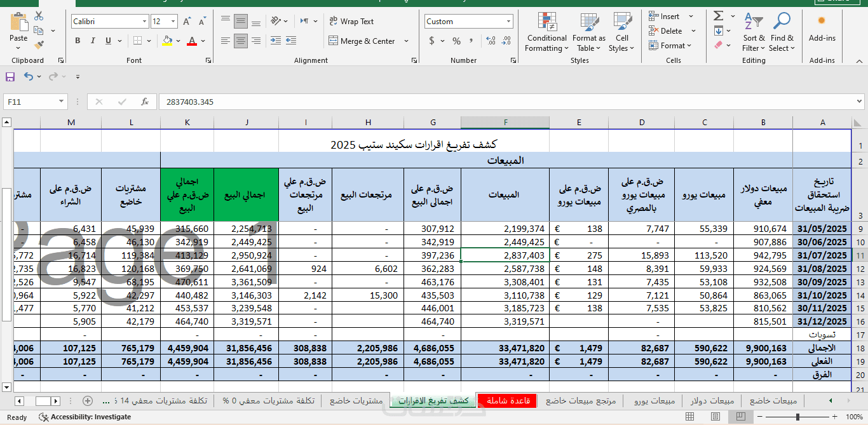Toggle Bold formatting

pyautogui.click(x=78, y=41)
